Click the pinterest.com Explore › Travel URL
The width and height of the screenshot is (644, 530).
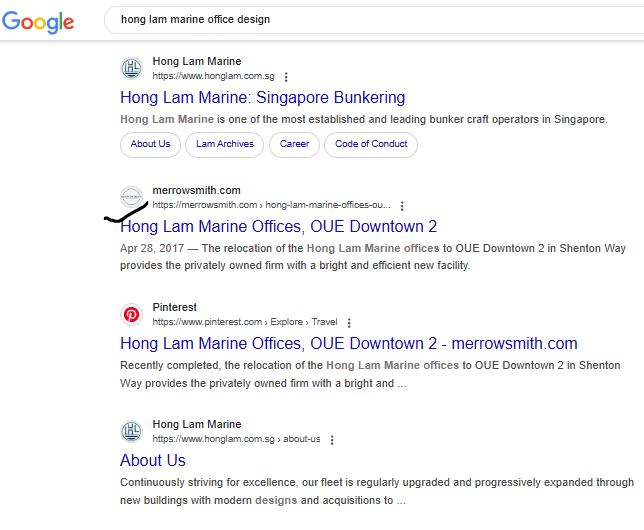coord(245,322)
